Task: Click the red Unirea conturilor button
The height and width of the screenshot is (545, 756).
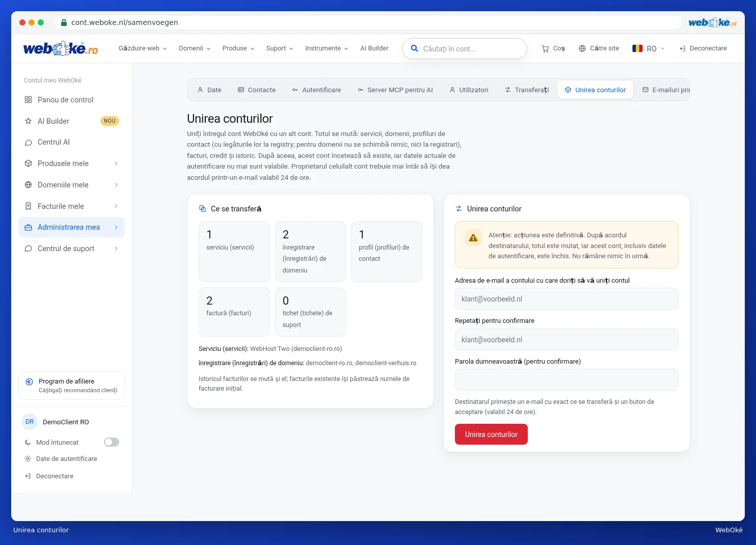Action: coord(491,434)
